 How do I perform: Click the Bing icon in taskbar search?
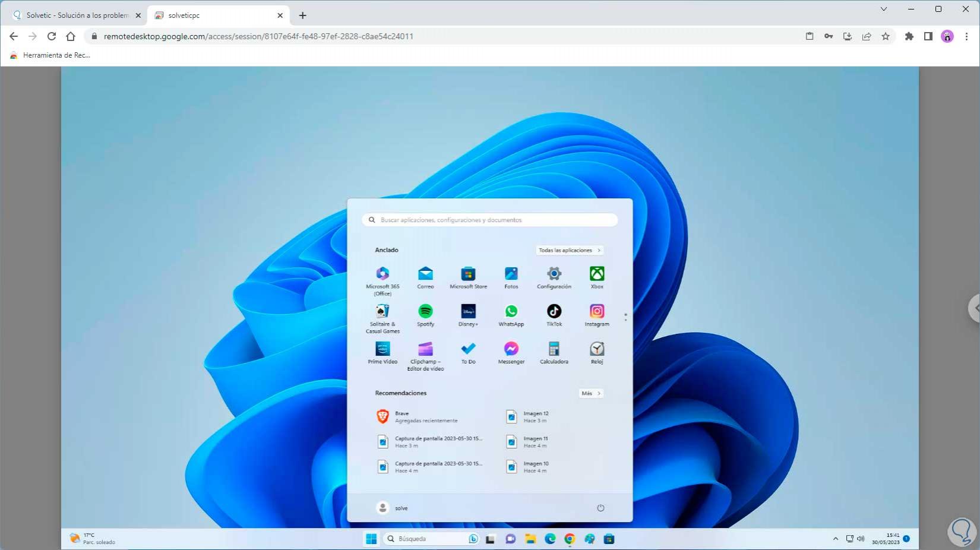pyautogui.click(x=473, y=539)
